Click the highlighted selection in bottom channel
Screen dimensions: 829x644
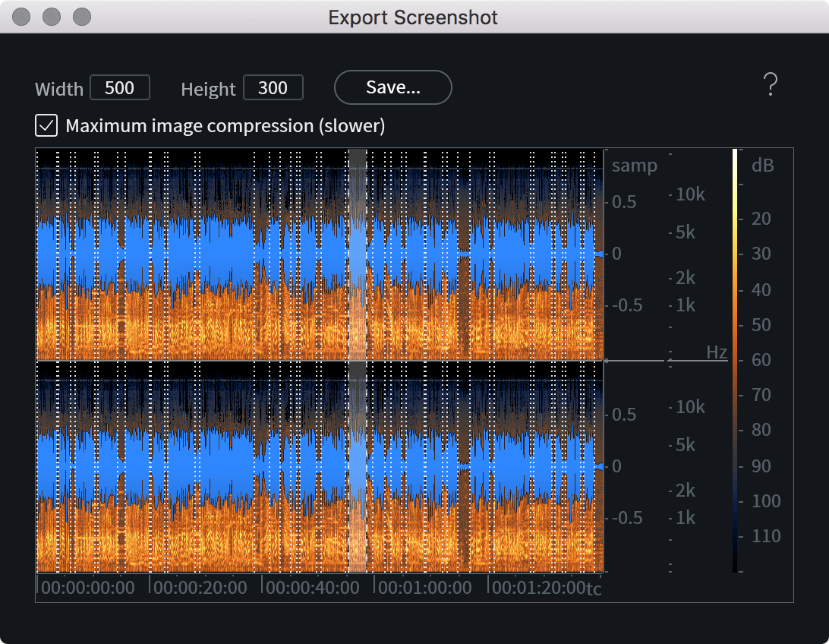point(358,467)
